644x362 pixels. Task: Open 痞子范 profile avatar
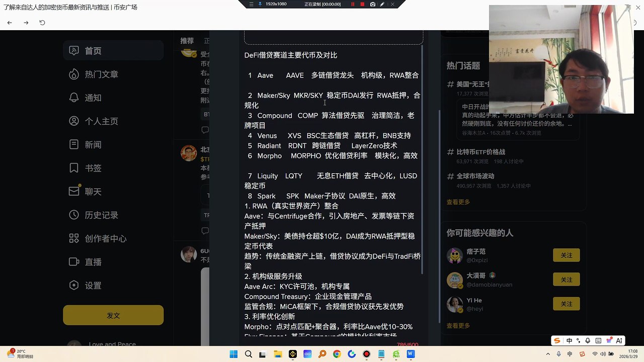[455, 255]
